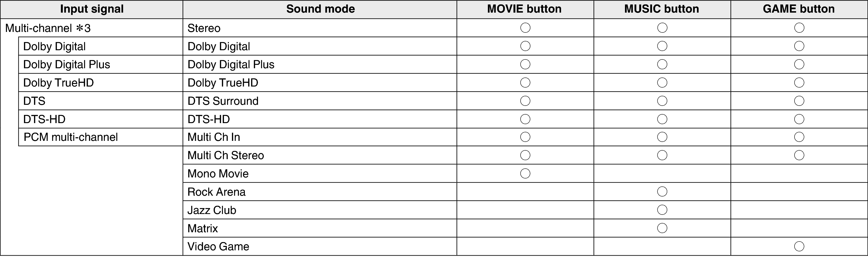Click DTS Surround circle under MUSIC button
868x257 pixels.
(662, 101)
